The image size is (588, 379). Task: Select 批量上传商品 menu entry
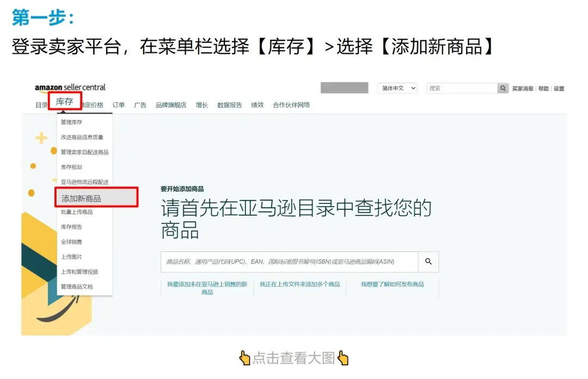tap(77, 212)
